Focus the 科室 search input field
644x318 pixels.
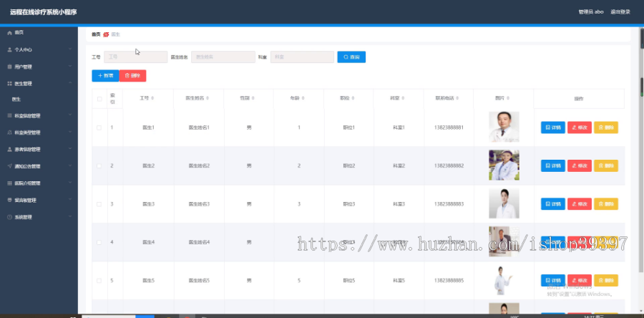(x=302, y=57)
